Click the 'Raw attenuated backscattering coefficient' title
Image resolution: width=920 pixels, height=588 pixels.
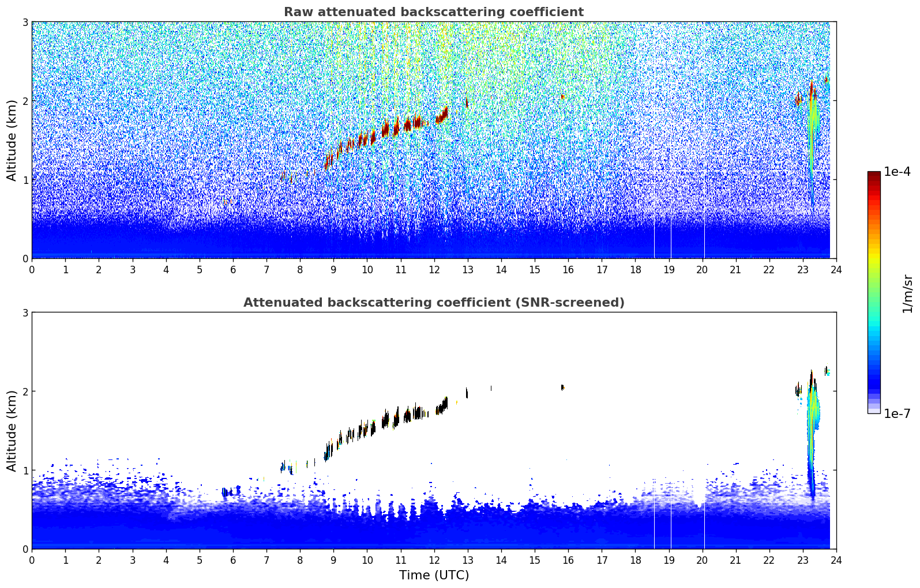pos(434,12)
